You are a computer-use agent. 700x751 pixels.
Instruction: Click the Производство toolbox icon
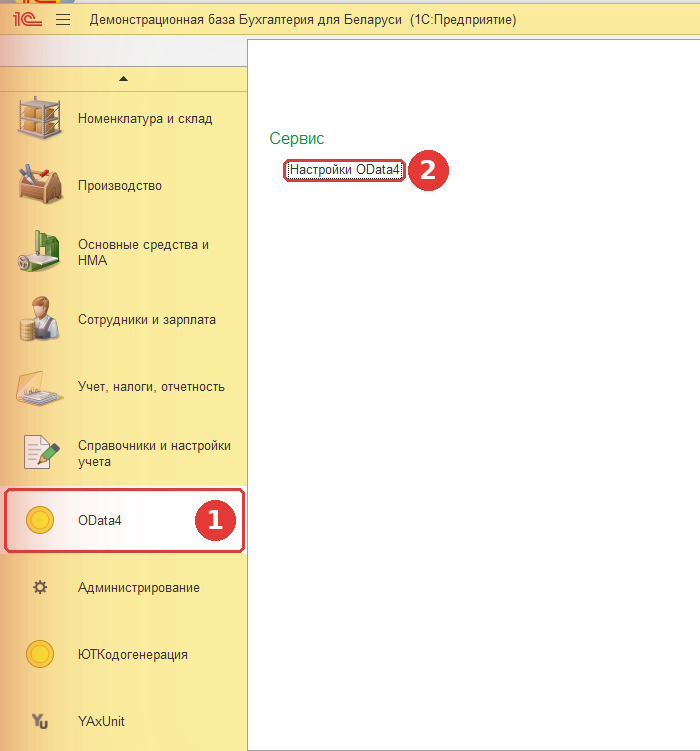(40, 185)
